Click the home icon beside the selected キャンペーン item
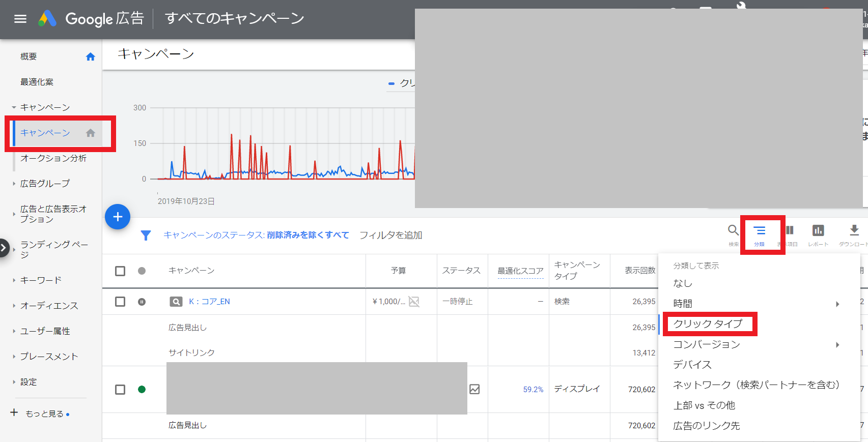This screenshot has height=442, width=868. (x=91, y=133)
